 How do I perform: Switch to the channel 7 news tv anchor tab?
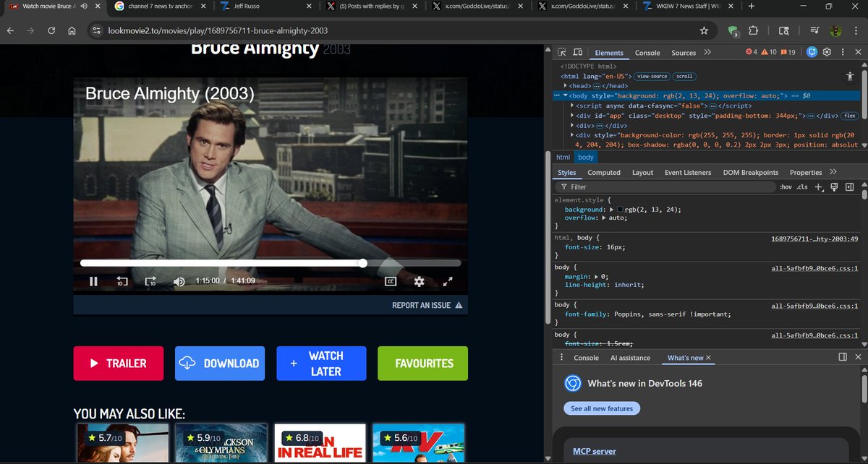(x=159, y=7)
